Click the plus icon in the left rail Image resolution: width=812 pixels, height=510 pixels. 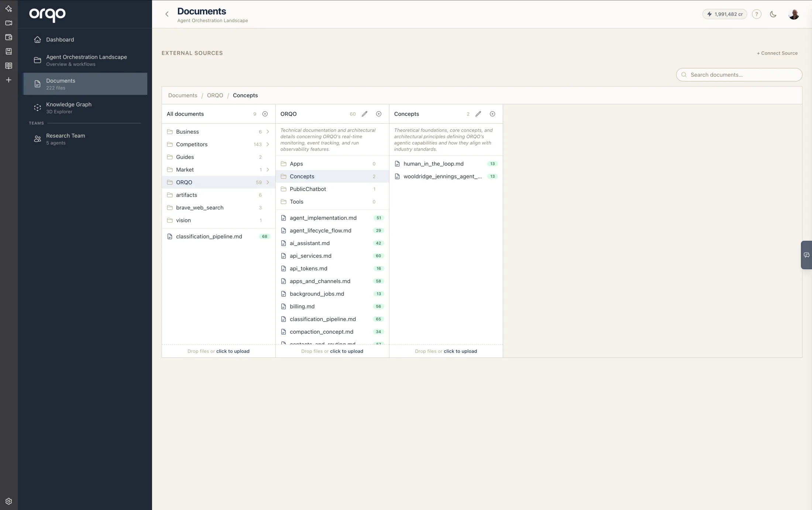tap(9, 80)
